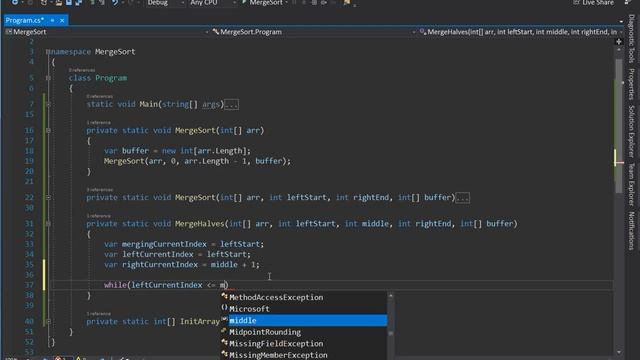
Task: Select Microsoft namespace in IntelliSense list
Action: coord(304,309)
